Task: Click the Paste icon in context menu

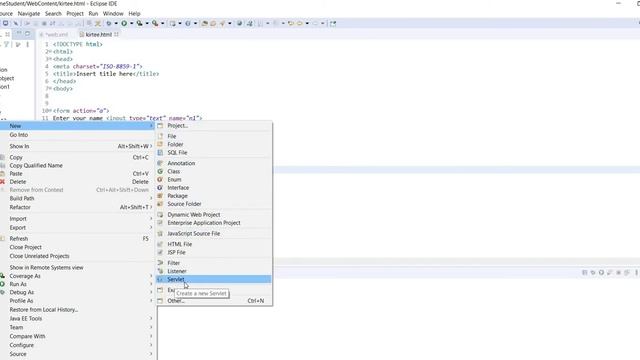Action: [2, 173]
